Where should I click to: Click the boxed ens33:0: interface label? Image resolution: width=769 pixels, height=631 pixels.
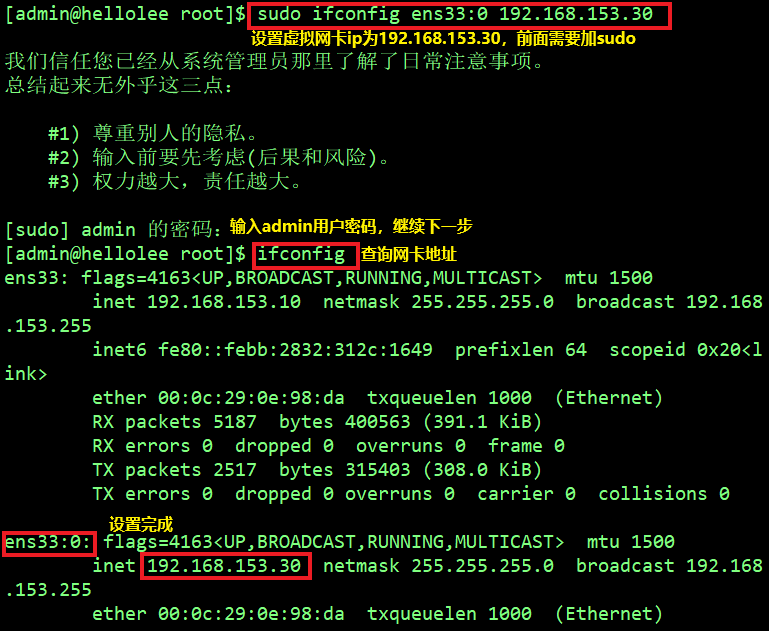(48, 543)
